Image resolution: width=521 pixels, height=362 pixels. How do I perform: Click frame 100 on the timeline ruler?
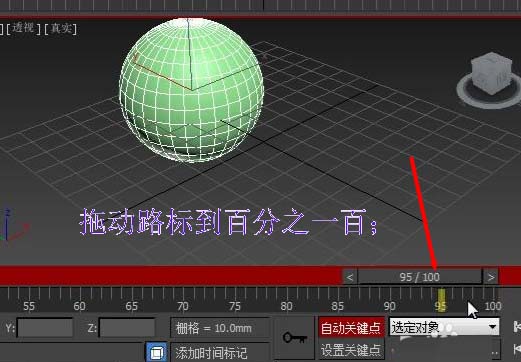coord(493,306)
